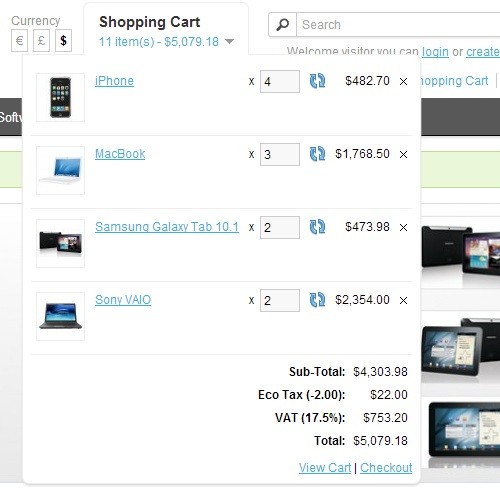500x500 pixels.
Task: Refresh quantity for Samsung Galaxy Tab 10.1
Action: click(x=317, y=227)
